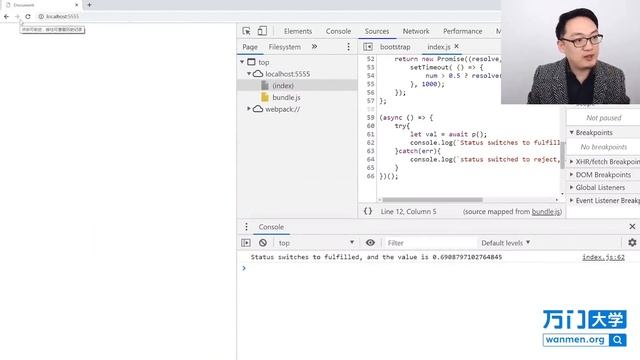
Task: Select the top frame entry
Action: [263, 62]
